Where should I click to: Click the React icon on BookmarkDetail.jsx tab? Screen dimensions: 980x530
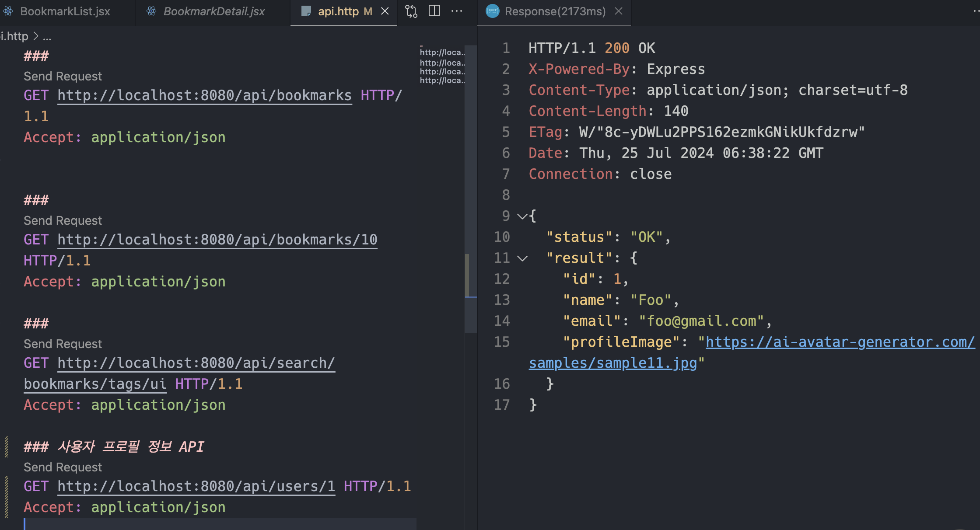(x=151, y=11)
